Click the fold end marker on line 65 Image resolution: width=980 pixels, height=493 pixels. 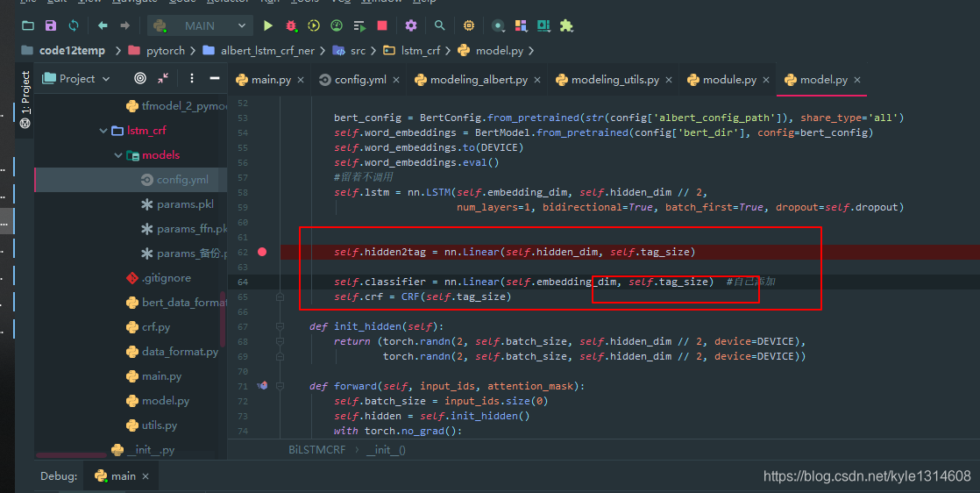pyautogui.click(x=280, y=297)
